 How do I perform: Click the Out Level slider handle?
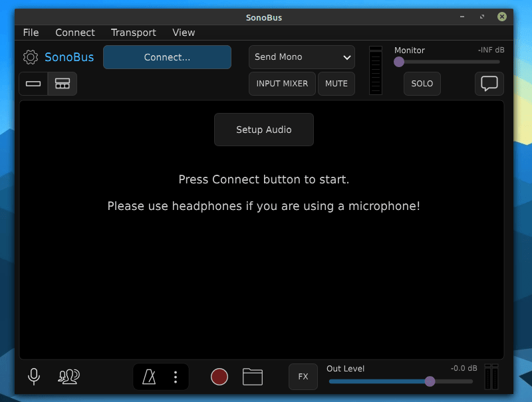pyautogui.click(x=430, y=381)
